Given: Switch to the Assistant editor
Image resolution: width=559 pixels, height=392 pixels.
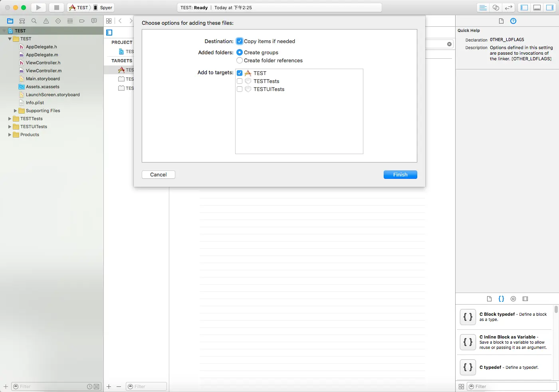Looking at the screenshot, I should tap(496, 8).
